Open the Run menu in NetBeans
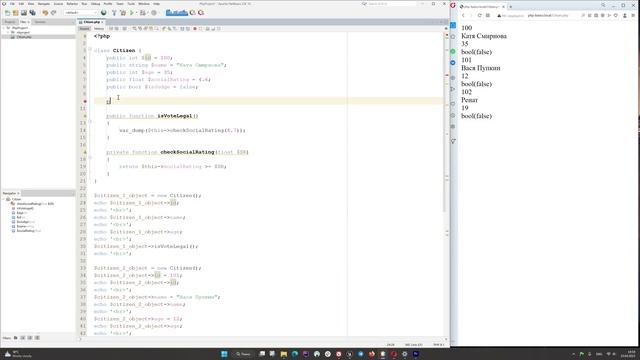This screenshot has width=640, height=360. click(x=84, y=4)
